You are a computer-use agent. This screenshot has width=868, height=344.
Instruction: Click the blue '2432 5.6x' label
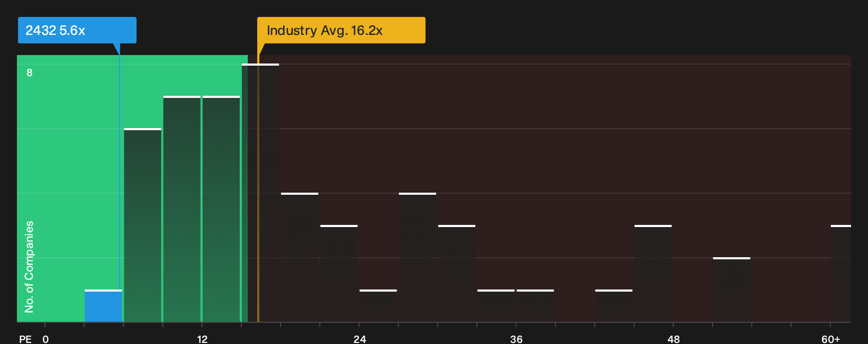point(77,30)
